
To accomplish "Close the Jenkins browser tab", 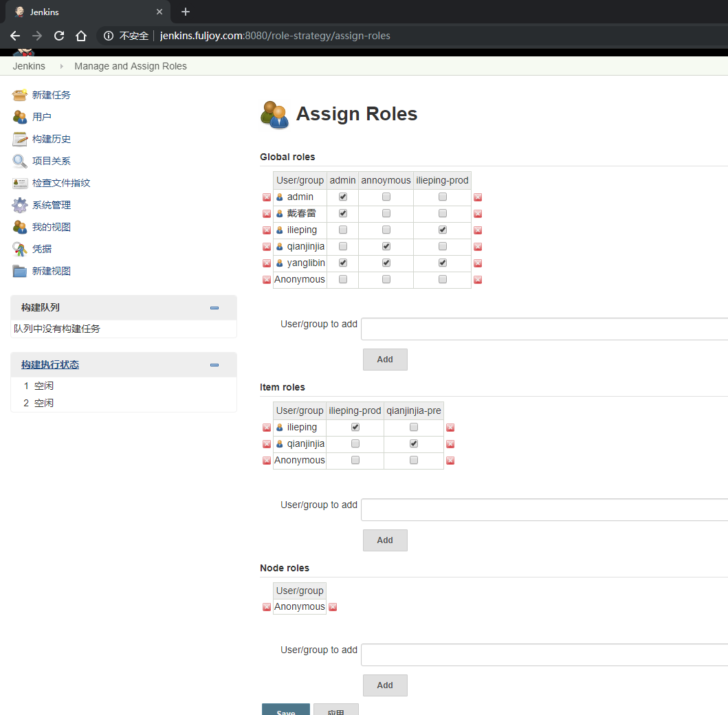I will [159, 12].
